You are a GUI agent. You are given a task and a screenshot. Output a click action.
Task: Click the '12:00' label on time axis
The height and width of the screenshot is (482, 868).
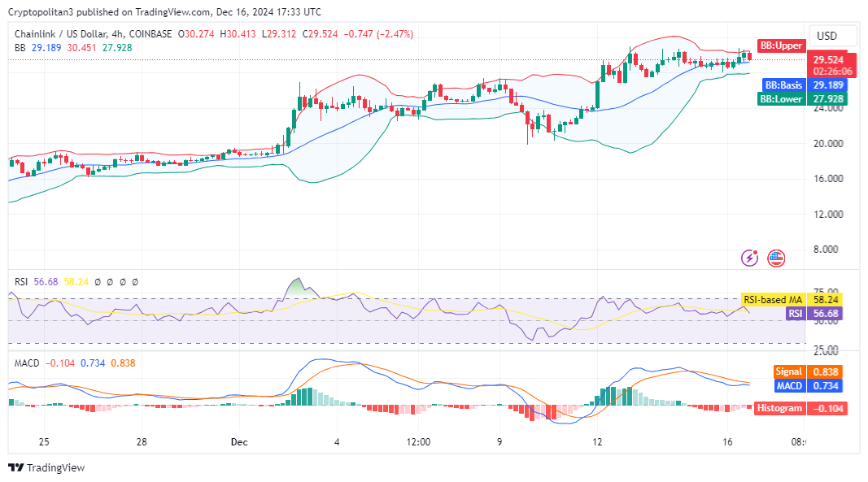[418, 441]
